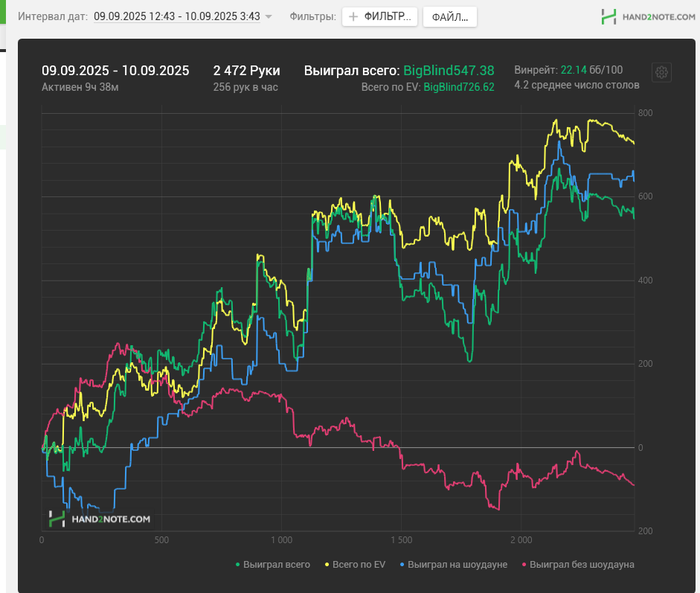Click the 400 y-axis label
Image resolution: width=700 pixels, height=593 pixels.
tap(645, 280)
